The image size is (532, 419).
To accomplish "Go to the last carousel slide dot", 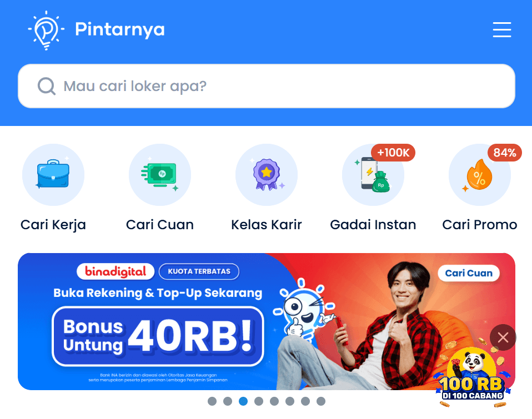I will point(321,401).
